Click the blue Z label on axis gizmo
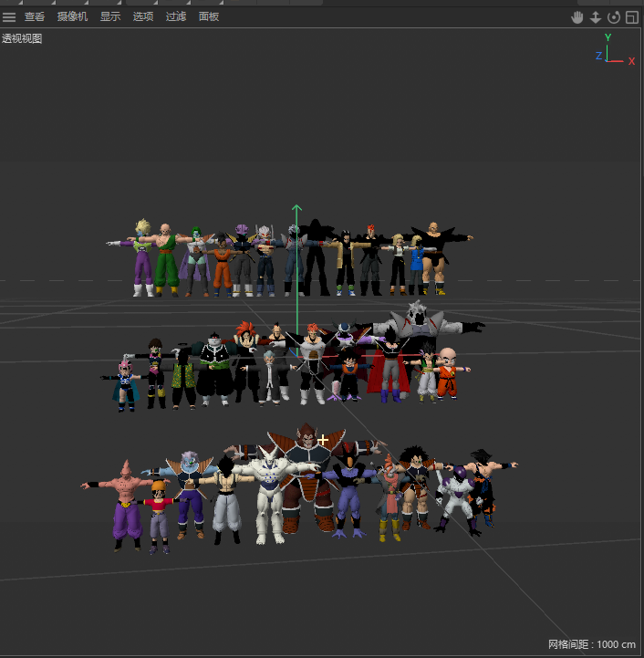 [x=598, y=56]
